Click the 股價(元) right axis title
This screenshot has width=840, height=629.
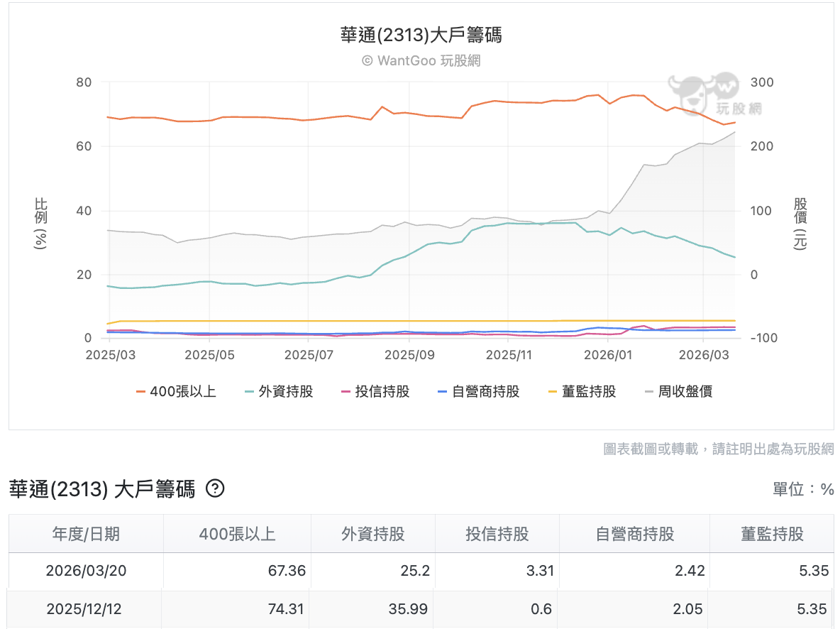pos(800,223)
